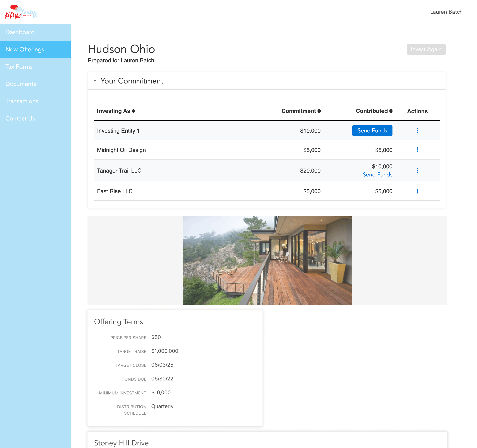Click the fifty2forty studios logo
The image size is (477, 448).
pyautogui.click(x=21, y=12)
